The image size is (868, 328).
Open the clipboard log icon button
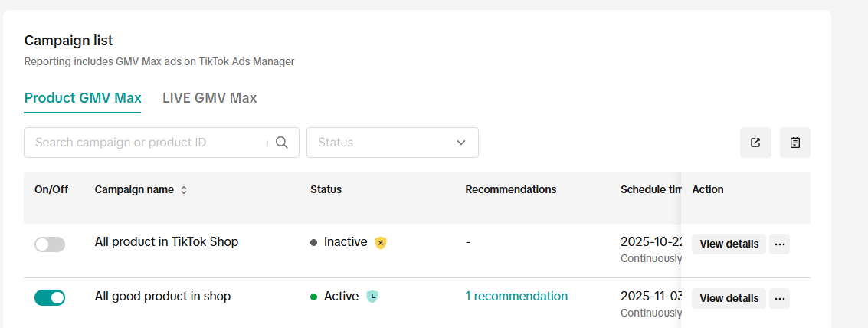pos(794,143)
